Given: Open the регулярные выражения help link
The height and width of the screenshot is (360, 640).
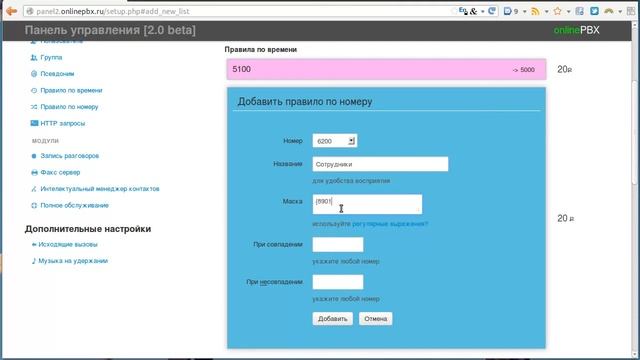Looking at the screenshot, I should pyautogui.click(x=390, y=224).
